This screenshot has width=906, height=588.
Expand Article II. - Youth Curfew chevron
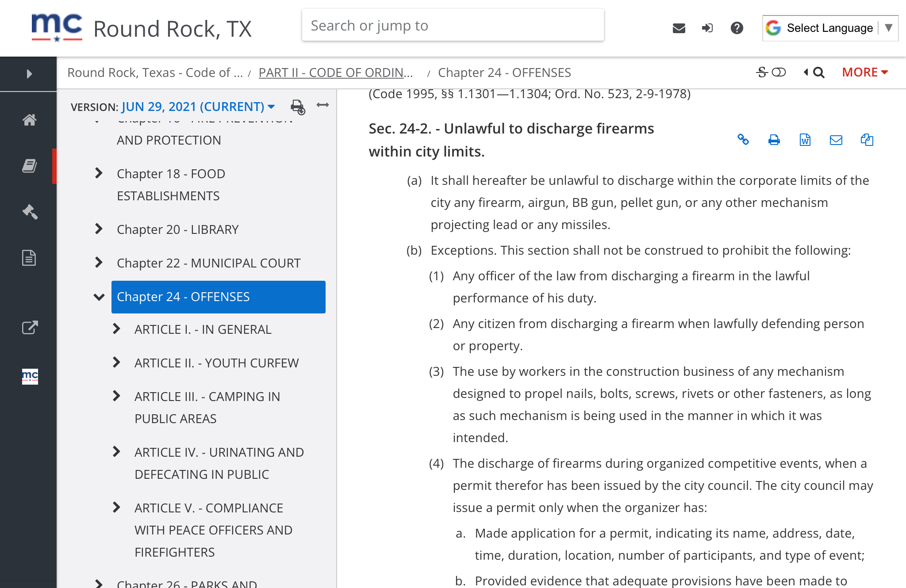click(116, 363)
